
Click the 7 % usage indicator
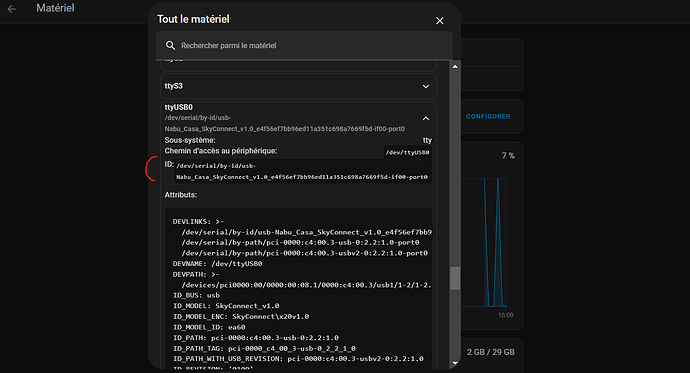(508, 156)
